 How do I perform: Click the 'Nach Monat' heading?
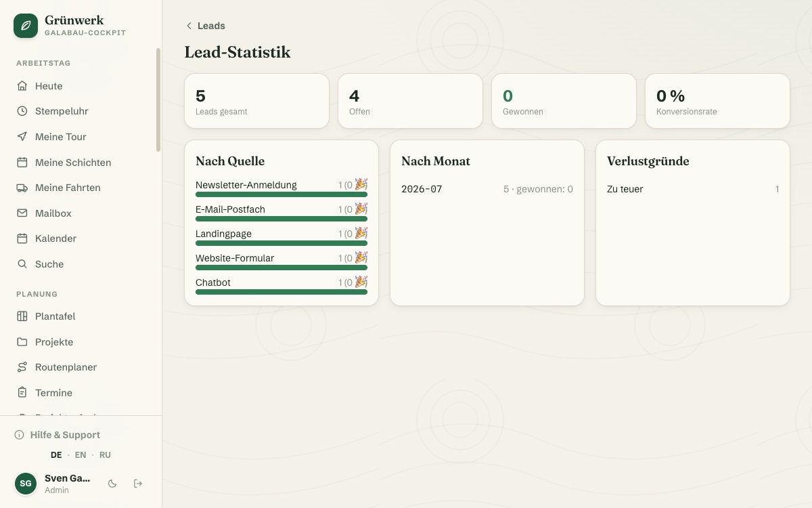[436, 161]
